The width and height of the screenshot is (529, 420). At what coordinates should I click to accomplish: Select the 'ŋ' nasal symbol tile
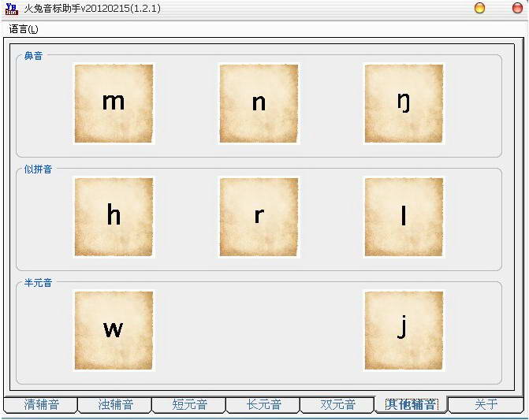(x=404, y=103)
